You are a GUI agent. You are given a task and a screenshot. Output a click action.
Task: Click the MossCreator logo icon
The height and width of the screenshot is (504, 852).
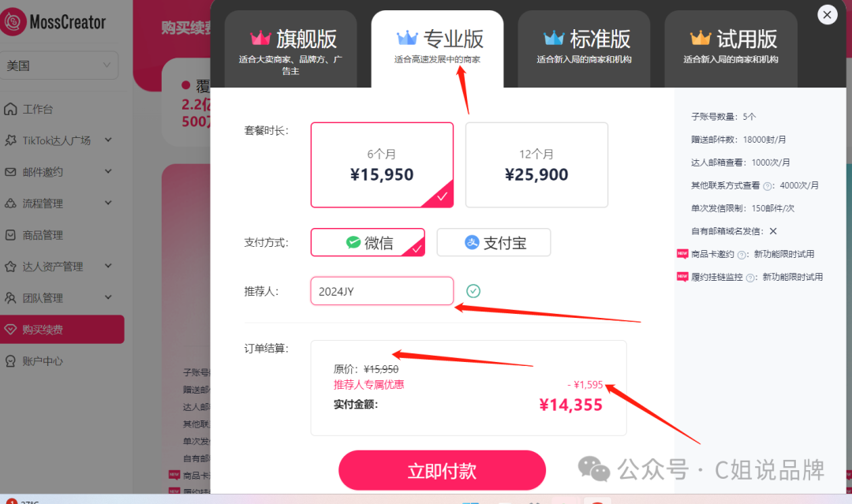(13, 22)
